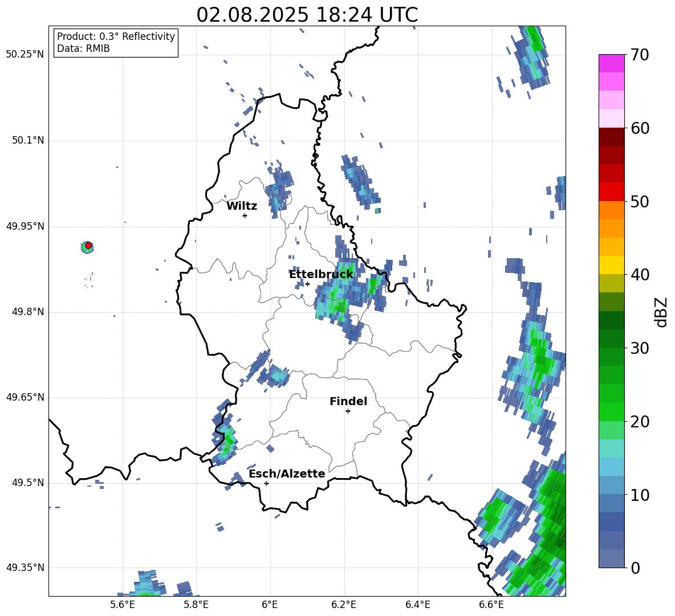Viewport: 675px width, 616px height.
Task: Click the Wiltz cross marker
Action: click(245, 215)
